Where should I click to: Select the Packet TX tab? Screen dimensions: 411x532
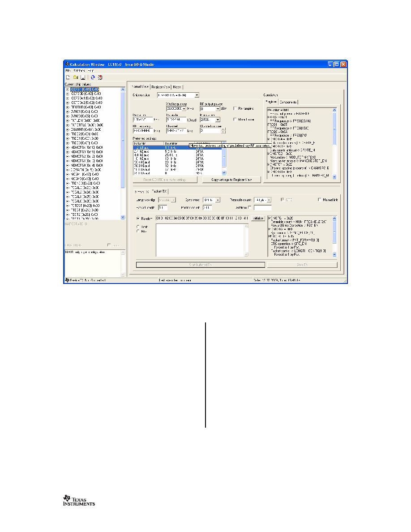click(159, 191)
